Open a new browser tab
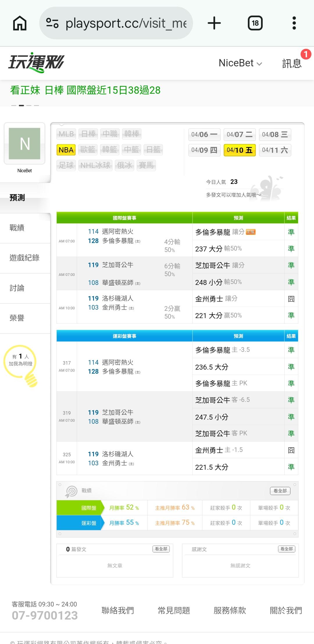Screen dimensions: 314x644 [214, 23]
